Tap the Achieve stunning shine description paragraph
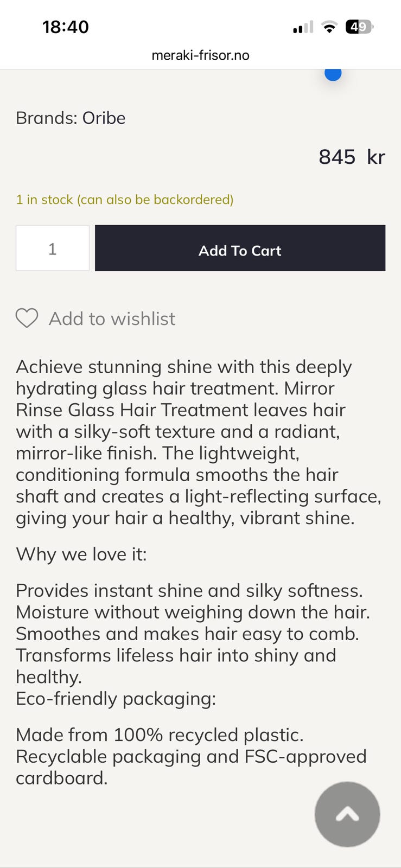401x868 pixels. pyautogui.click(x=199, y=442)
